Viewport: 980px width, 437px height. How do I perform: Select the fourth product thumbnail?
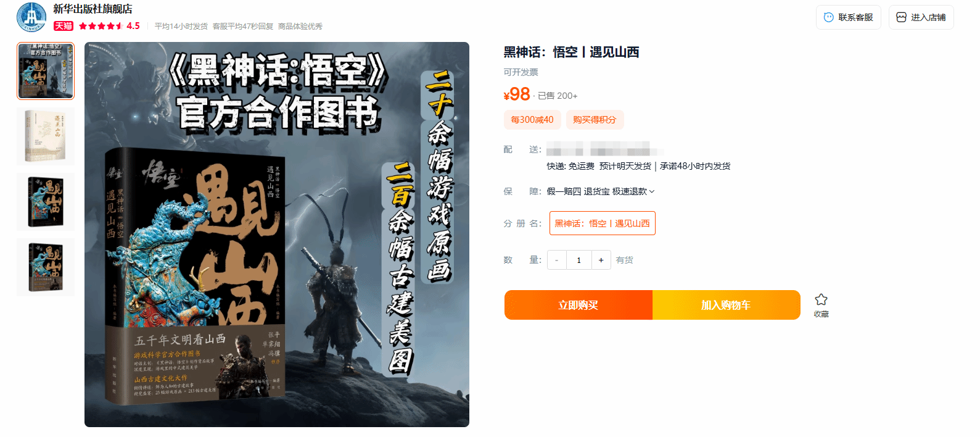click(46, 267)
